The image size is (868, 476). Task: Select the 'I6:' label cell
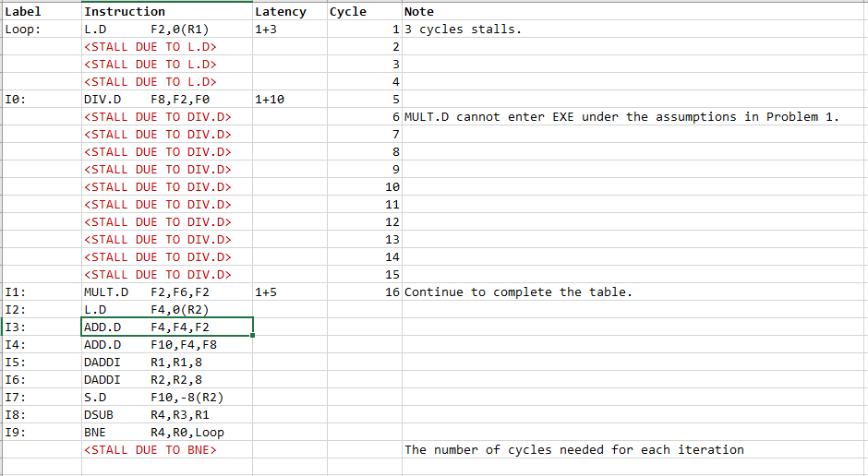(42, 380)
